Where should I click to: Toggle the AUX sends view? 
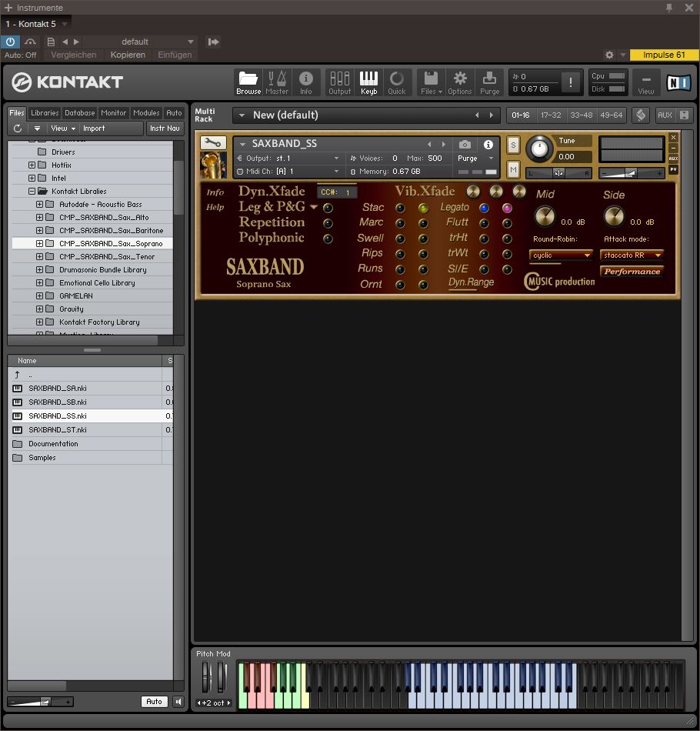665,115
